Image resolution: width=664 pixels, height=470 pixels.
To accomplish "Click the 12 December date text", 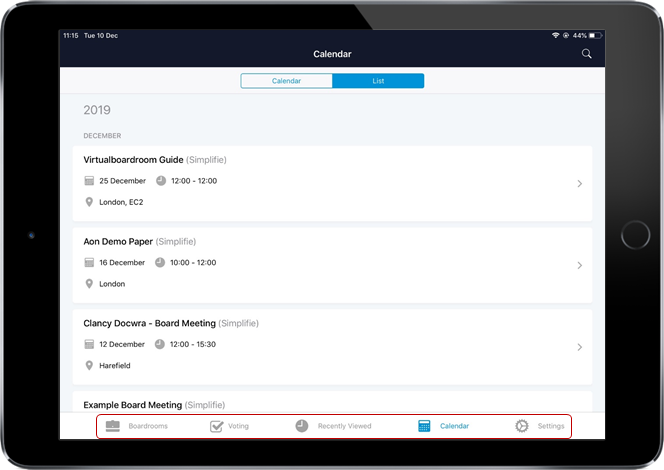I will 122,344.
